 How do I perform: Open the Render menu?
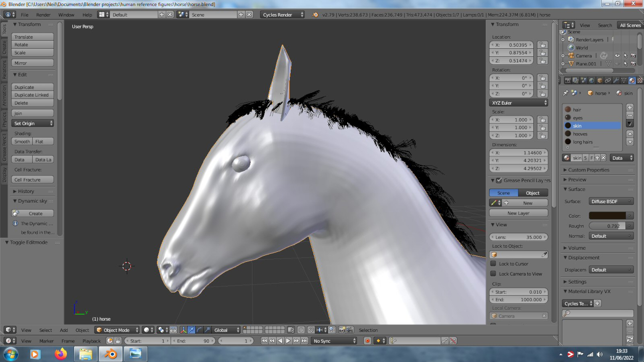click(43, 15)
